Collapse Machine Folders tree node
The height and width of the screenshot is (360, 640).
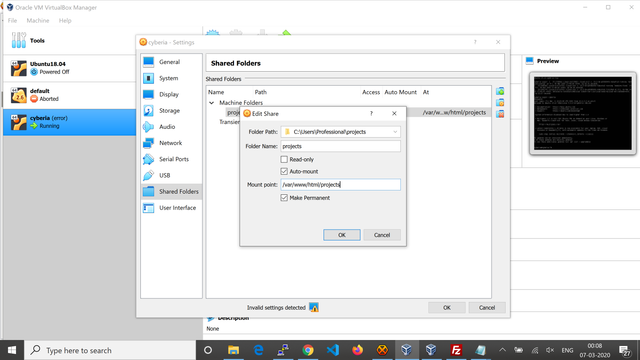(211, 103)
